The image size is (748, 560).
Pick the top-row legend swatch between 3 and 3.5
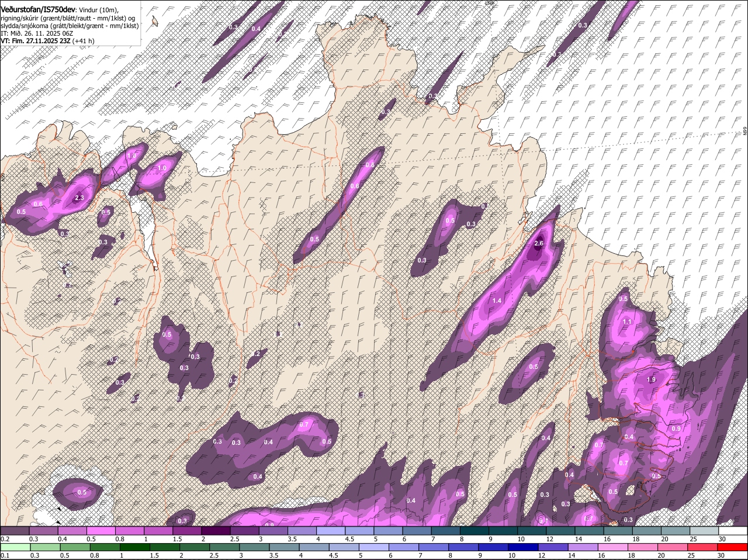(x=273, y=531)
